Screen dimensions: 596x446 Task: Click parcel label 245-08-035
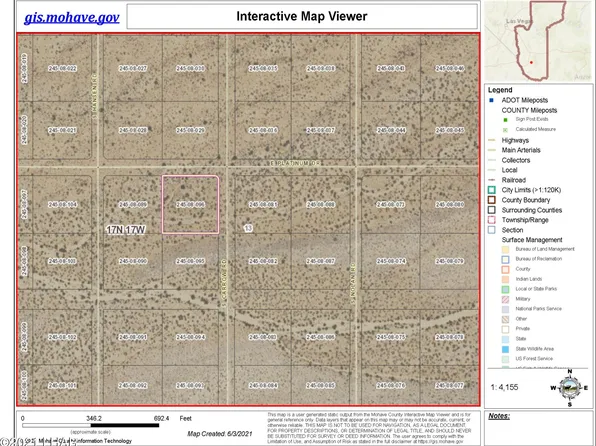coord(263,68)
